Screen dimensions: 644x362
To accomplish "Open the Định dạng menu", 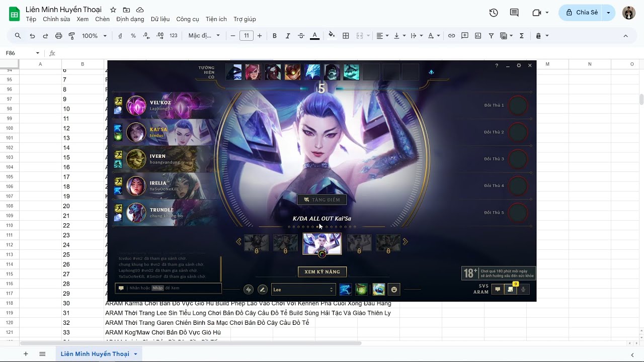I will (x=130, y=19).
